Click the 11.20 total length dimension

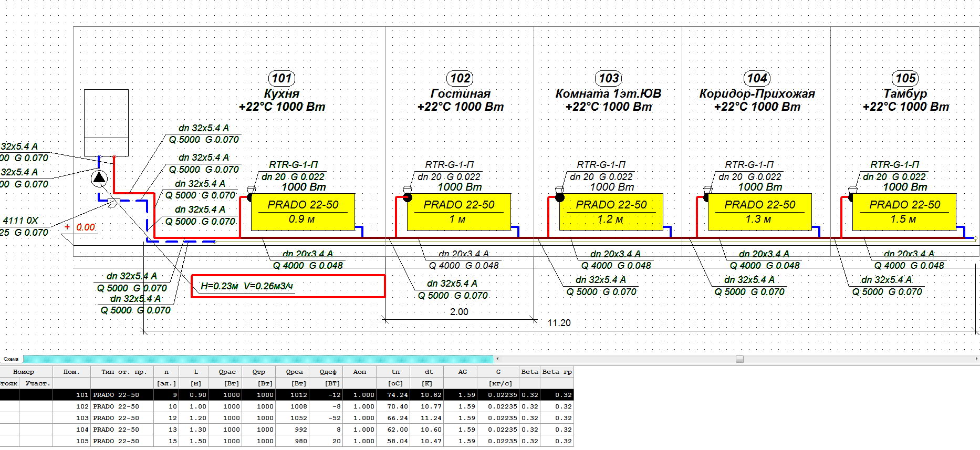click(559, 323)
